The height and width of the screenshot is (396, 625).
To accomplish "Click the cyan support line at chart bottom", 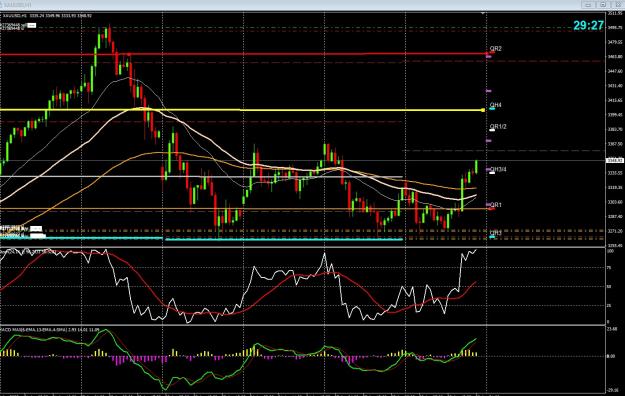I will coord(284,239).
